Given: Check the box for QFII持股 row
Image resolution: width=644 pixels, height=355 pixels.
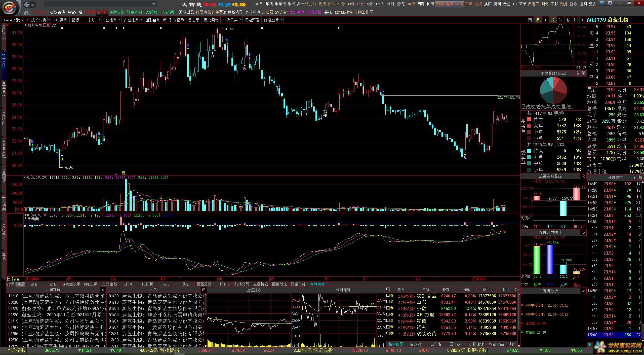Looking at the screenshot, I should [388, 314].
